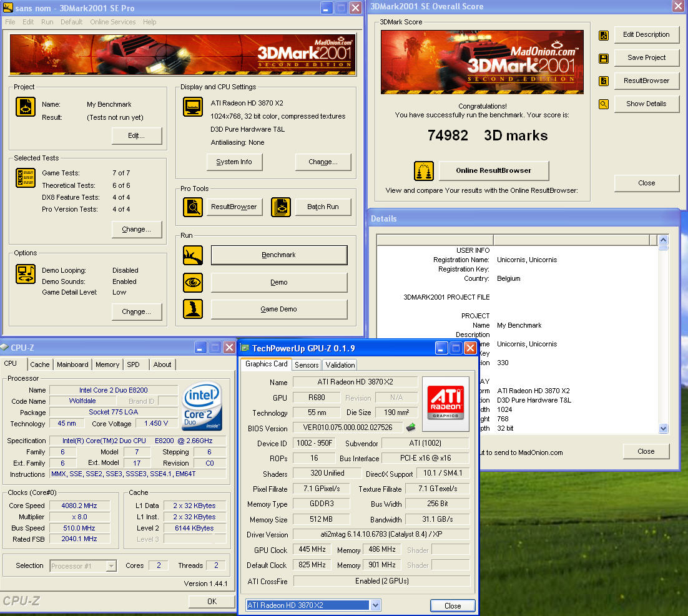This screenshot has width=688, height=616.
Task: Open the Run menu in 3DMark
Action: (x=47, y=22)
